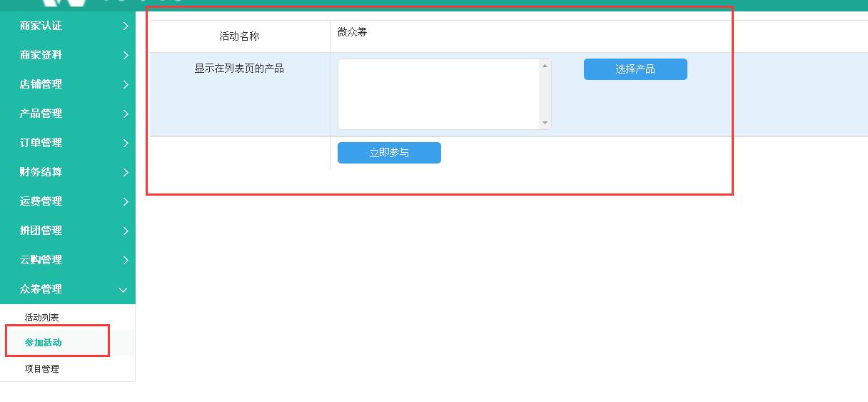Collapse 众筹管理 with its down chevron
The height and width of the screenshot is (402, 868).
tap(123, 290)
